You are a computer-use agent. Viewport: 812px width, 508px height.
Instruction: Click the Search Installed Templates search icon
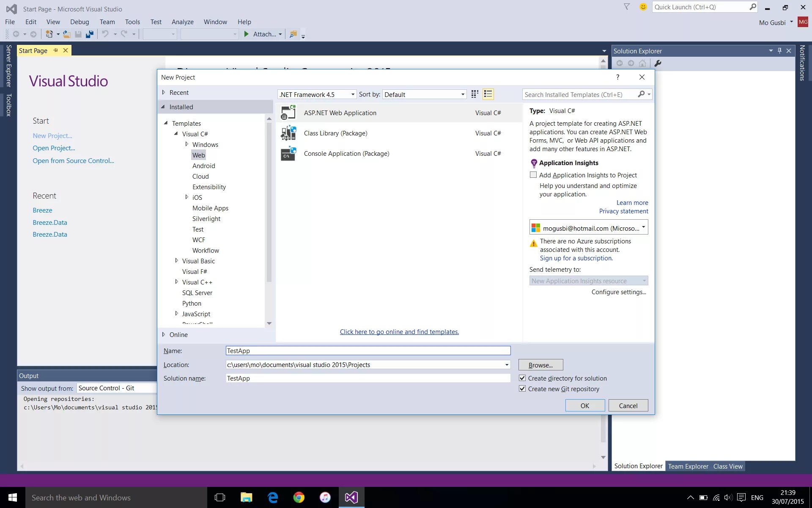tap(641, 94)
